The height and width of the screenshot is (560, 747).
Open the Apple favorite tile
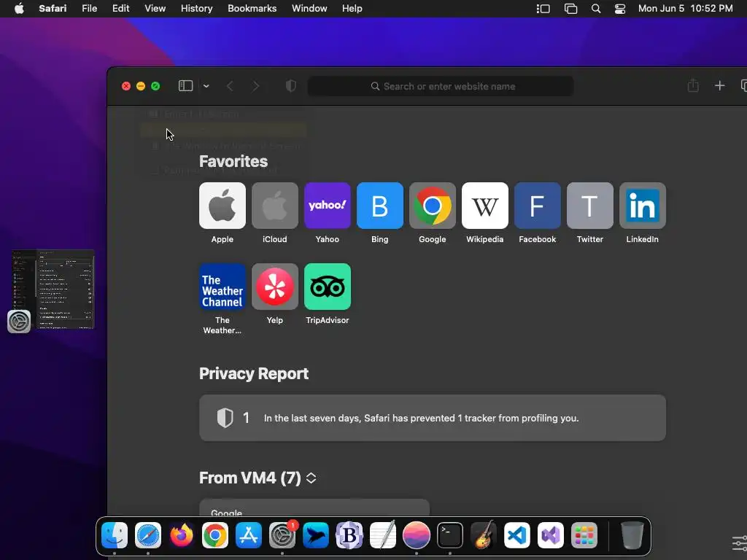(222, 206)
